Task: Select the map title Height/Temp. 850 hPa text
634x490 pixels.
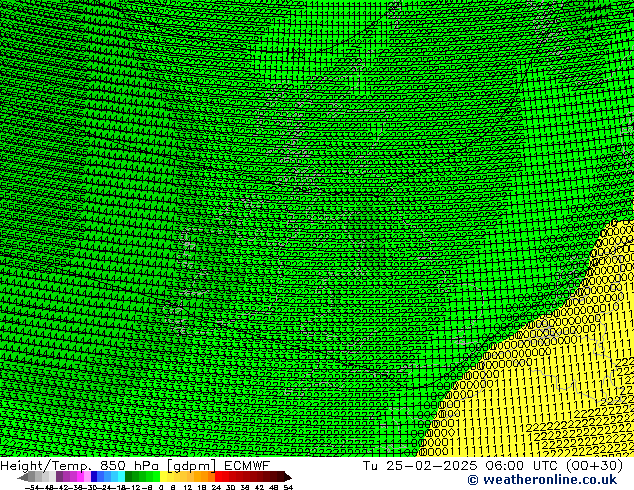Action: click(x=81, y=466)
